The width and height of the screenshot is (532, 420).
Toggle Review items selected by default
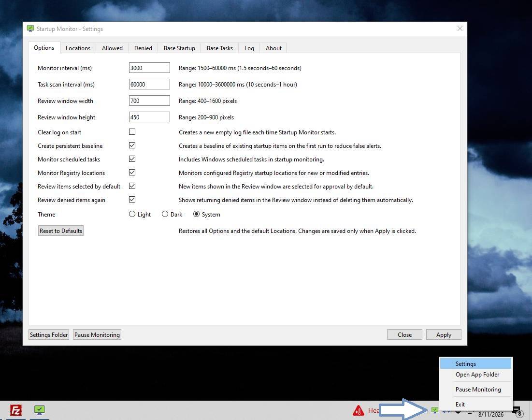click(132, 186)
